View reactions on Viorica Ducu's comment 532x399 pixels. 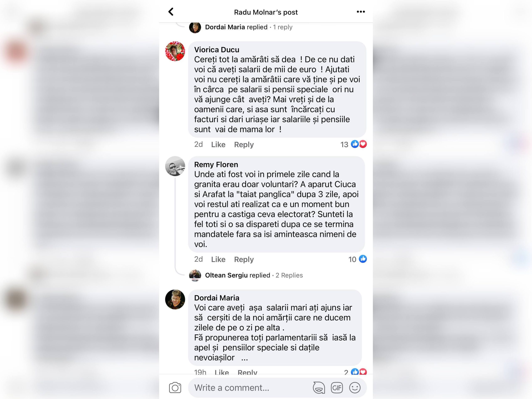[x=353, y=144]
